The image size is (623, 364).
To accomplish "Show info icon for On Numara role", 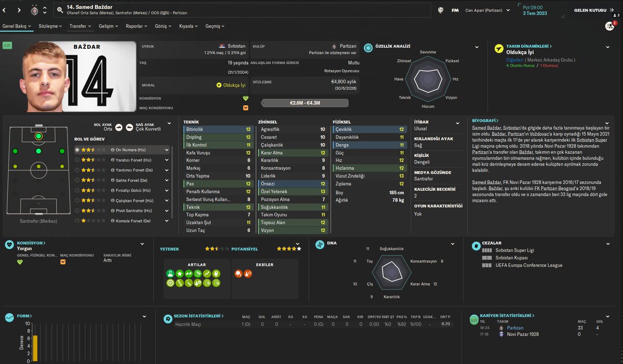I will 113,150.
